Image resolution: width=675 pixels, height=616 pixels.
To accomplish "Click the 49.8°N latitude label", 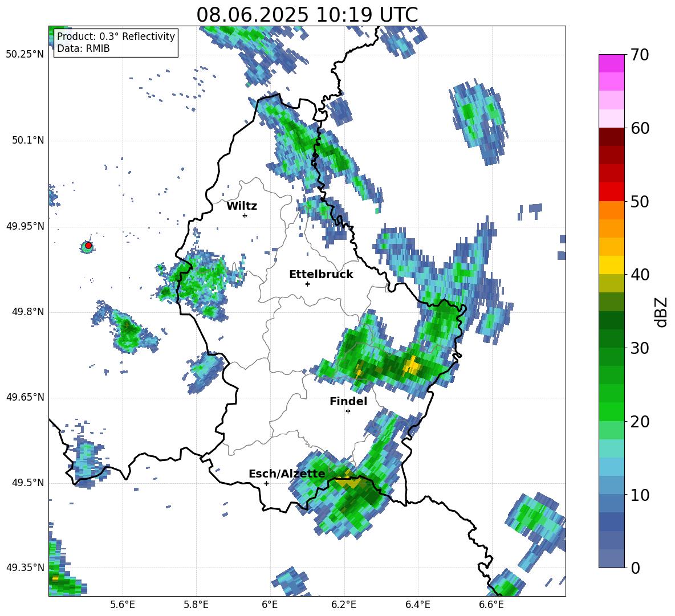I will (28, 312).
